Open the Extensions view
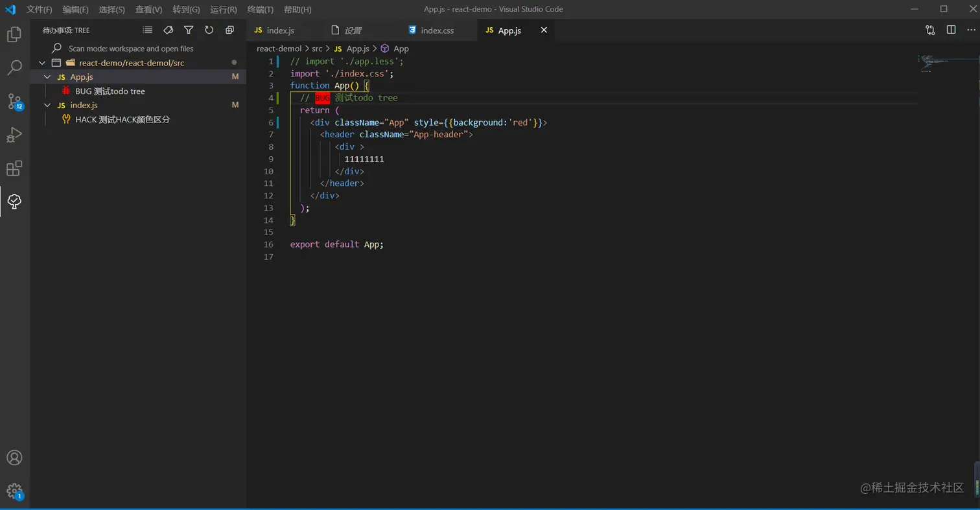The width and height of the screenshot is (980, 510). point(14,168)
